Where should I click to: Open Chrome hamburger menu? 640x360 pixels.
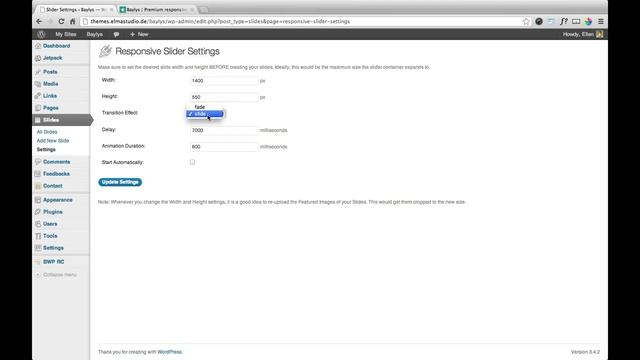pyautogui.click(x=601, y=22)
